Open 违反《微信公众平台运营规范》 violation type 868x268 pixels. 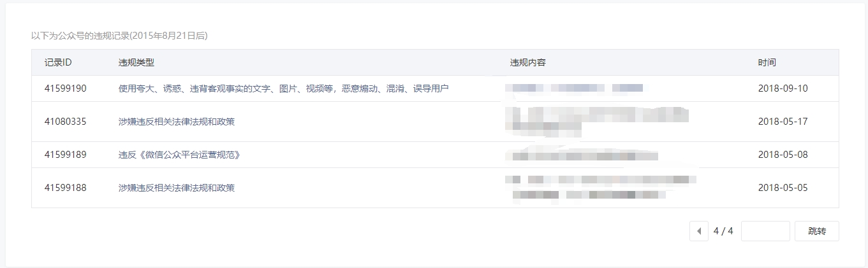[x=179, y=155]
